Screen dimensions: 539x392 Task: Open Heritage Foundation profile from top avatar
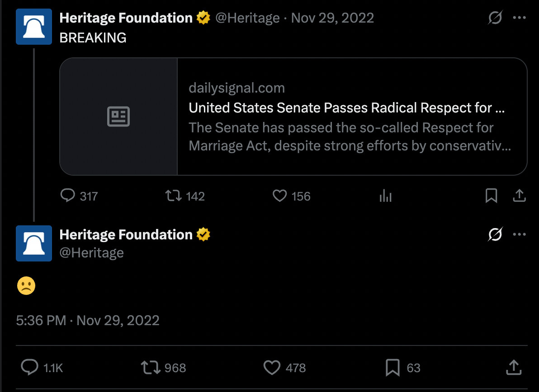point(33,27)
